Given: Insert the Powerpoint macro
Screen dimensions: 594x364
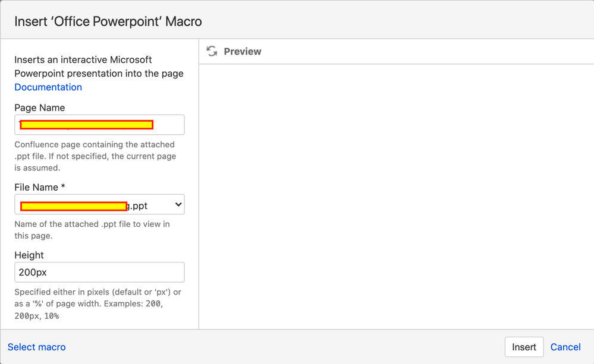Looking at the screenshot, I should pyautogui.click(x=524, y=347).
